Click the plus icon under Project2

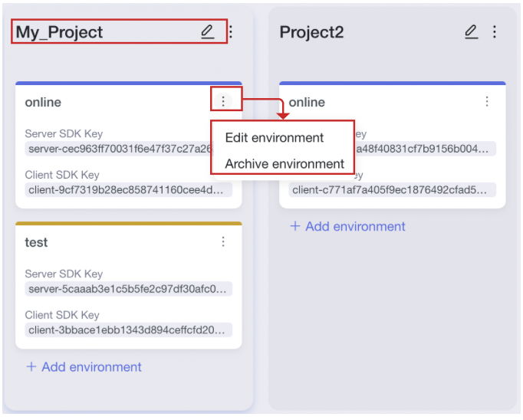tap(295, 227)
